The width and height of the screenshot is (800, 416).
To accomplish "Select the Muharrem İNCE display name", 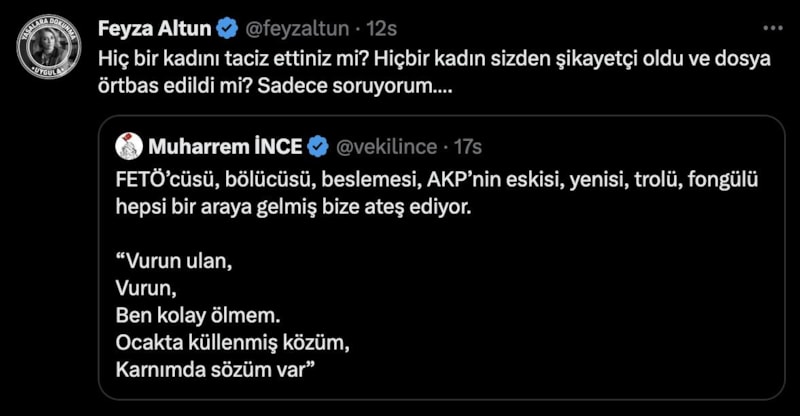I will (226, 147).
